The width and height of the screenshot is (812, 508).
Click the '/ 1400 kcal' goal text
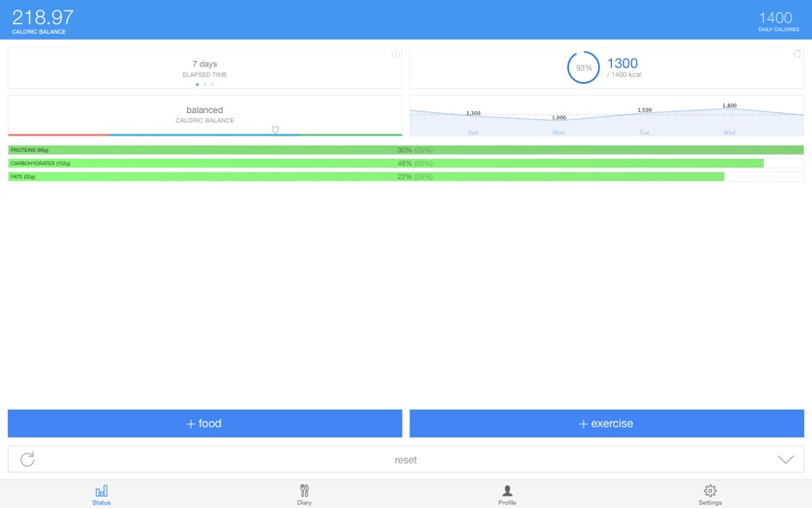tap(624, 75)
